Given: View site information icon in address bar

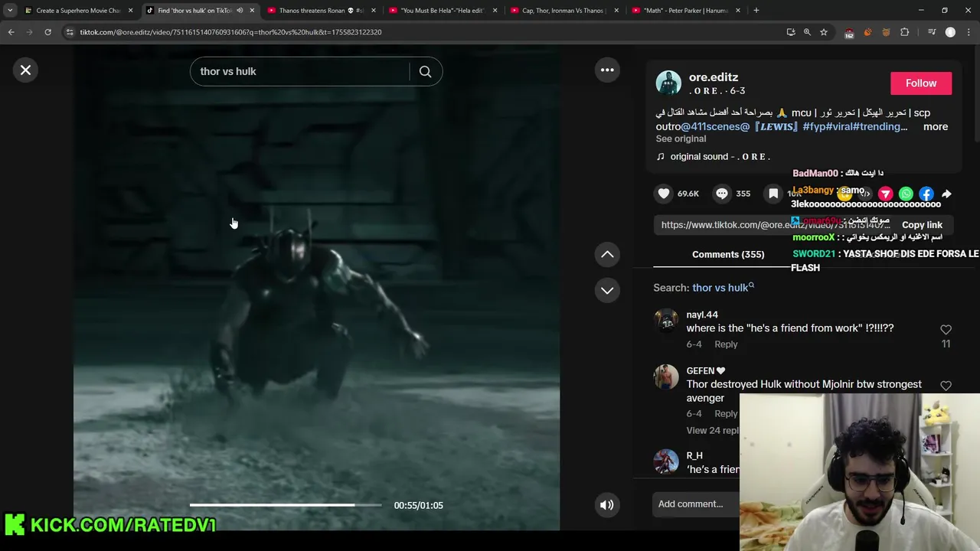Looking at the screenshot, I should pos(70,32).
